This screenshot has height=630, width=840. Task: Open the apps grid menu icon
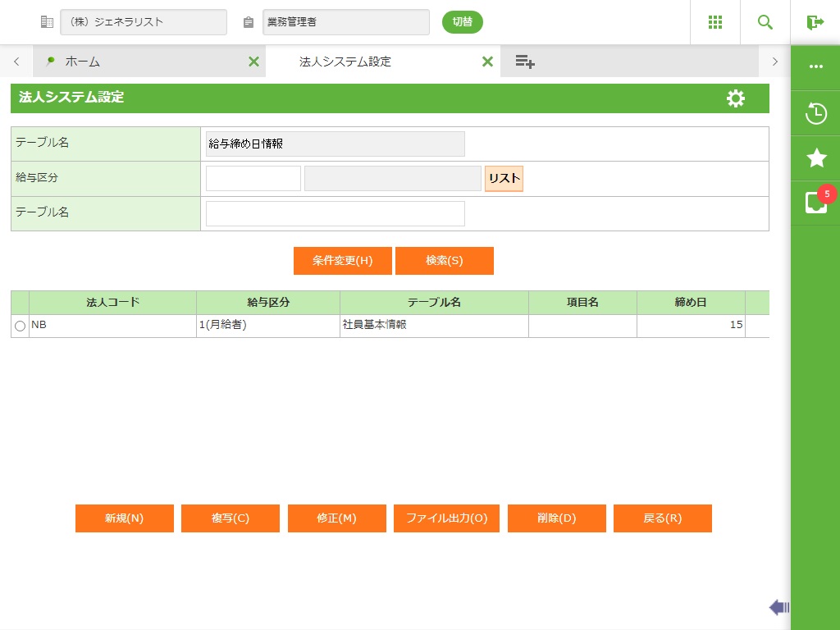point(715,22)
